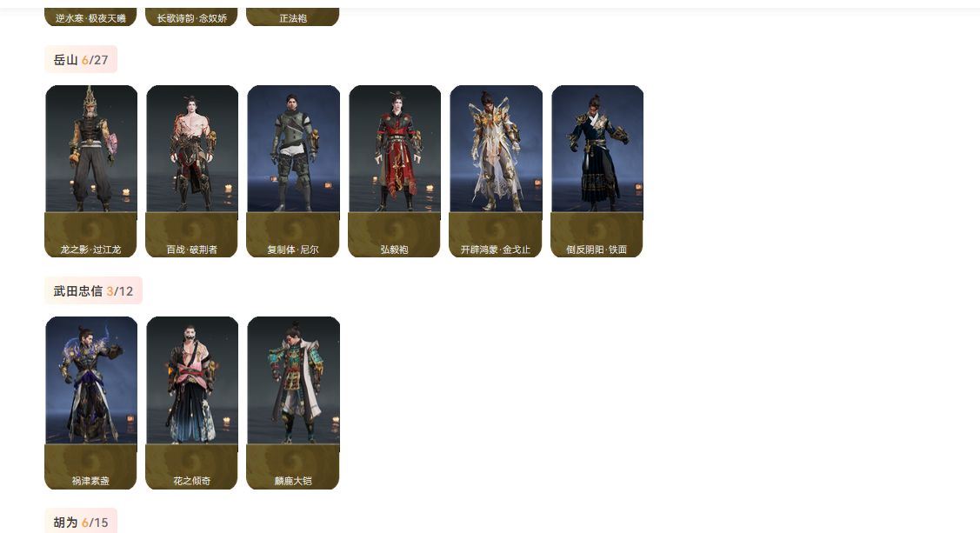Viewport: 980px width, 533px height.
Task: View the 麟鹿大铠 armor portrait
Action: click(294, 381)
